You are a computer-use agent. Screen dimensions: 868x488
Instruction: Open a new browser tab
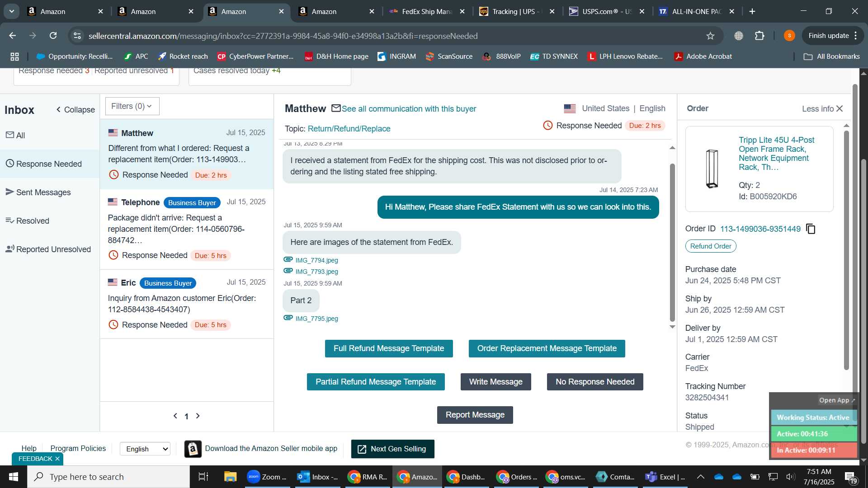[752, 11]
